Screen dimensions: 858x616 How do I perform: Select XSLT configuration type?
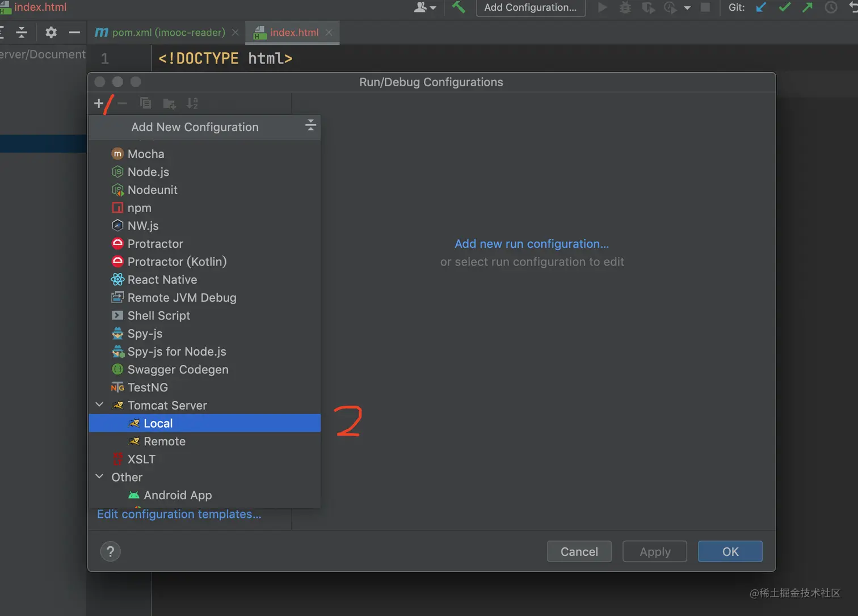(205, 459)
